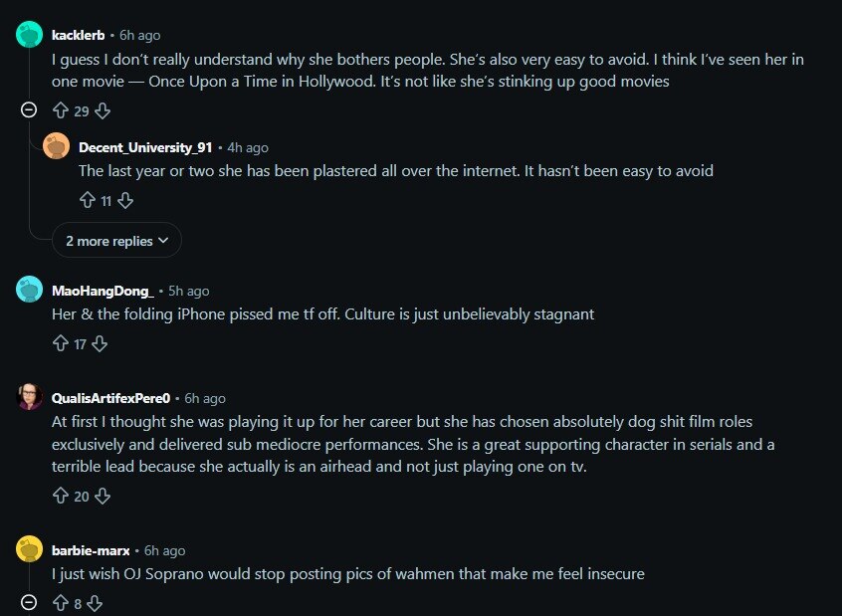
Task: Upvote barbie-marx's comment
Action: 61,603
